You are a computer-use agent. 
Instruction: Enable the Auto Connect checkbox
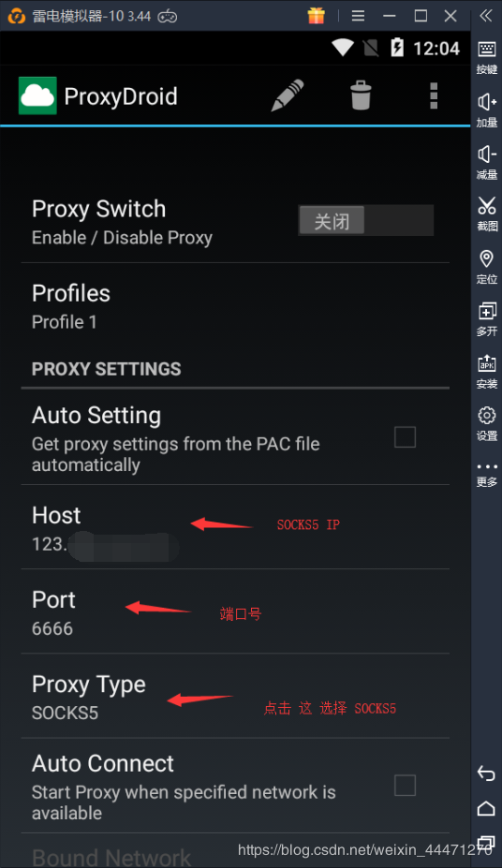point(405,785)
